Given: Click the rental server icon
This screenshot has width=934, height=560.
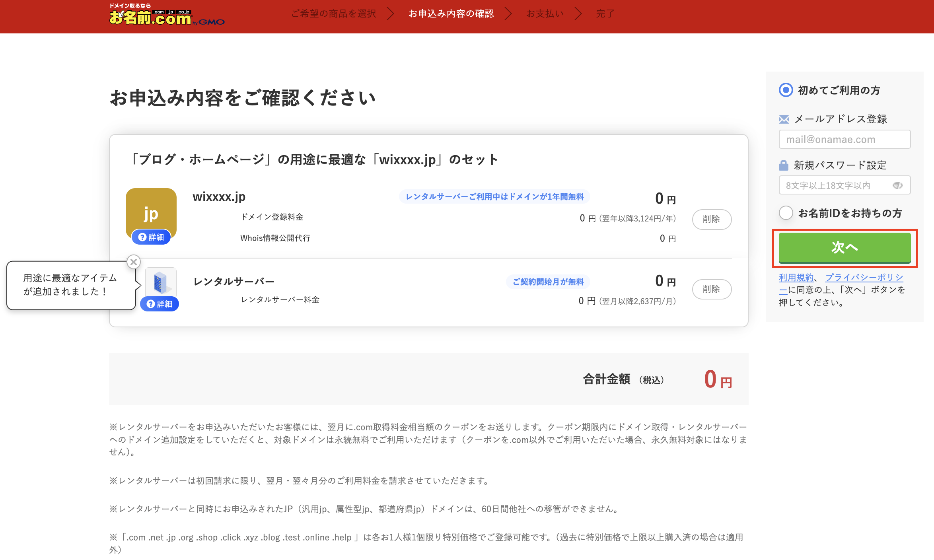Looking at the screenshot, I should pos(160,282).
